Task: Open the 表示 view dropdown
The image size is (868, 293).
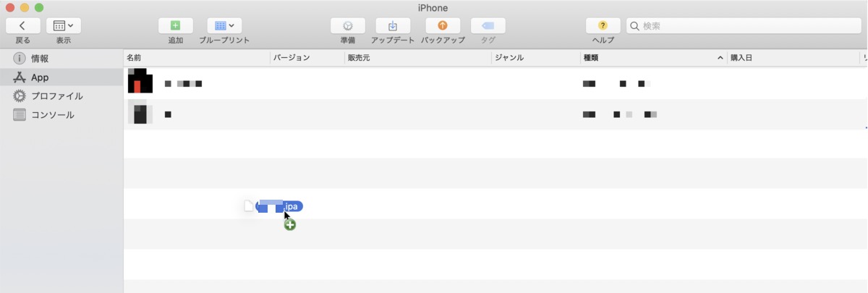Action: 64,26
